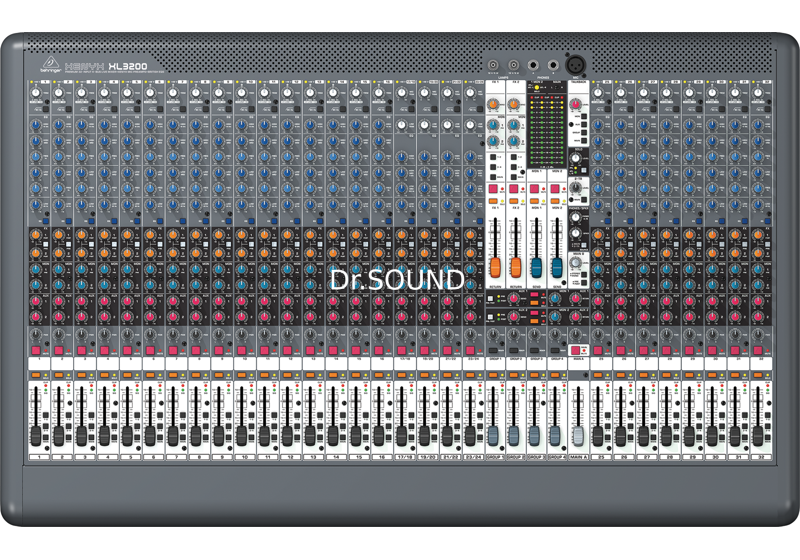Screen dimensions: 800x560
Task: Click channel 25 black pan knob
Action: (x=598, y=335)
